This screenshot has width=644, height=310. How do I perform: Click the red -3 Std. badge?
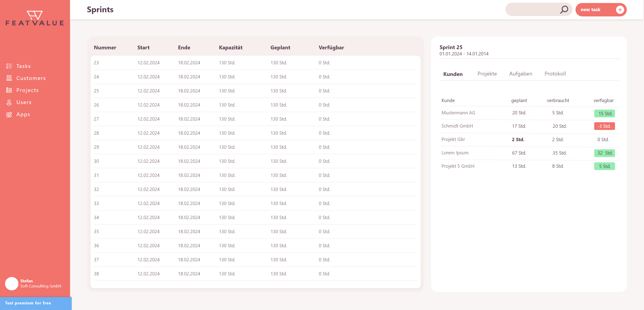tap(604, 126)
